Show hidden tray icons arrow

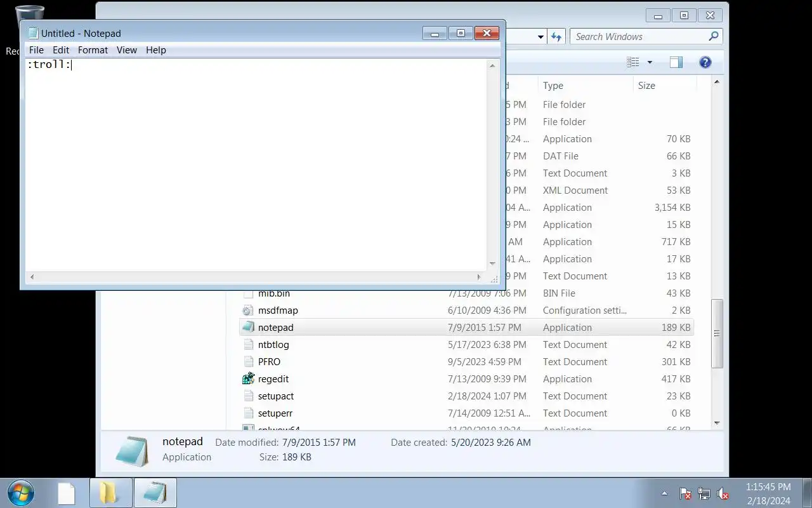664,493
